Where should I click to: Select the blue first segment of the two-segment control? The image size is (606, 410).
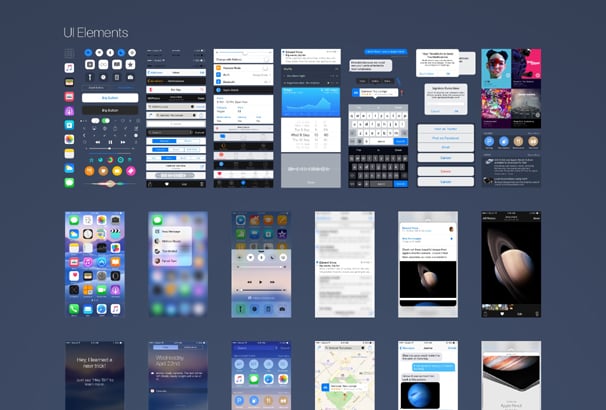click(x=164, y=141)
